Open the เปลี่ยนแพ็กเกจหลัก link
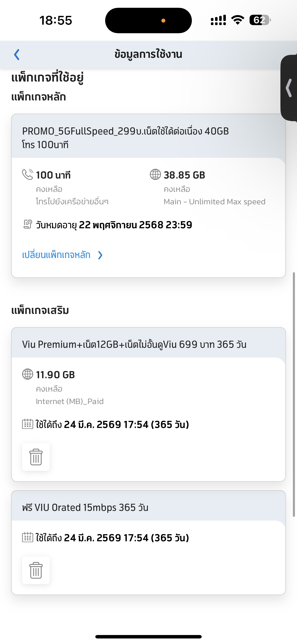297x644 pixels. 56,255
